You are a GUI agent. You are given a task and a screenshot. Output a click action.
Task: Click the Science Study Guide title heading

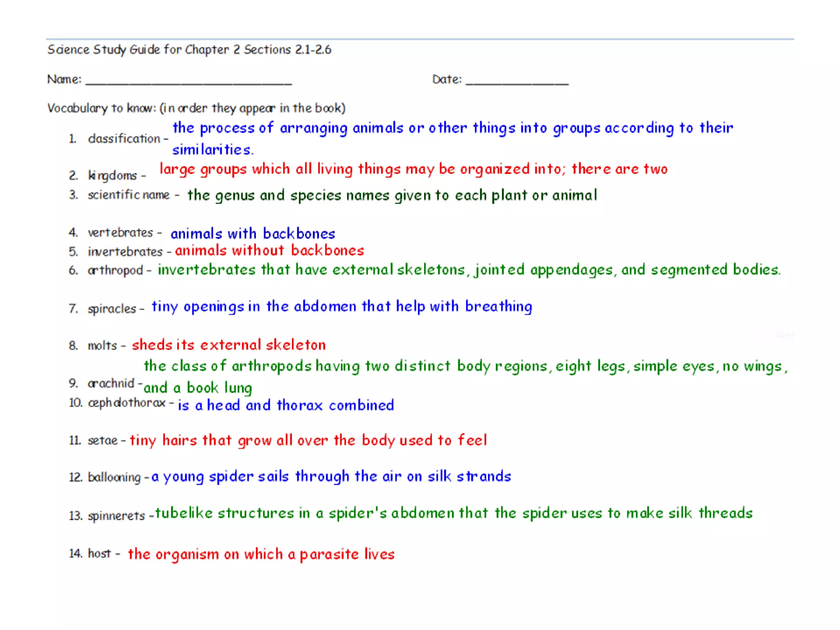click(x=189, y=50)
